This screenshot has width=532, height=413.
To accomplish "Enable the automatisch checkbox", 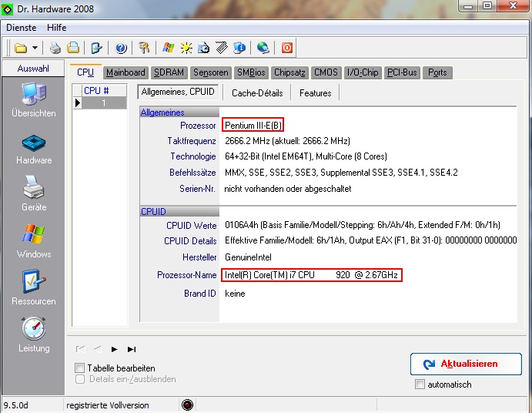I will (x=420, y=384).
